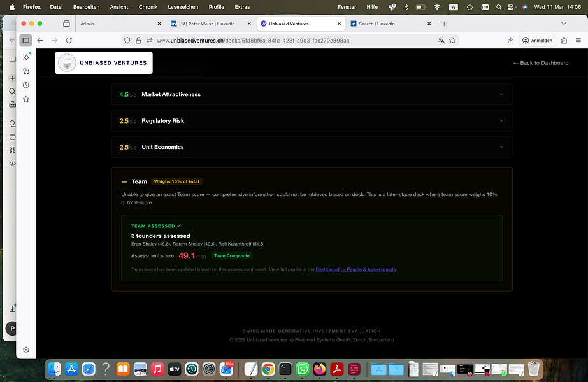Close the Search LinkedIn tab
The image size is (588, 382).
tap(429, 24)
